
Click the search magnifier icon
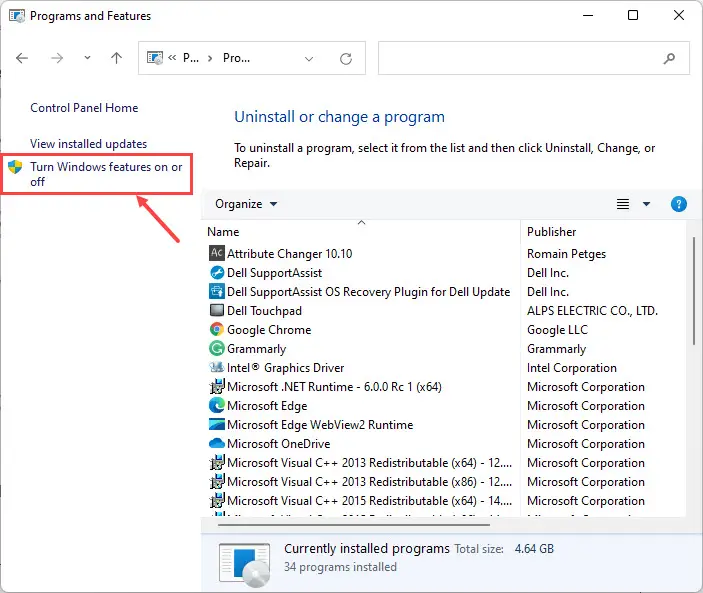[669, 58]
